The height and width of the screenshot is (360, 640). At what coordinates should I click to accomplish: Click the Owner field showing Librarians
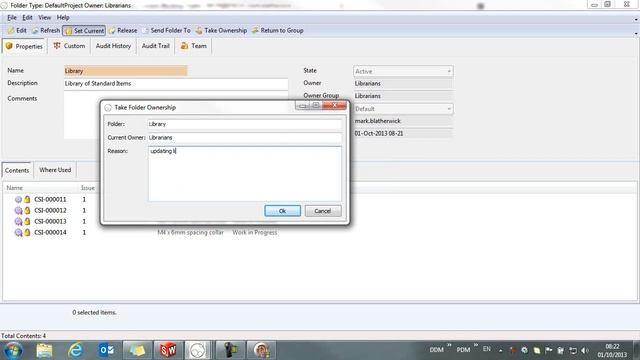pos(403,84)
